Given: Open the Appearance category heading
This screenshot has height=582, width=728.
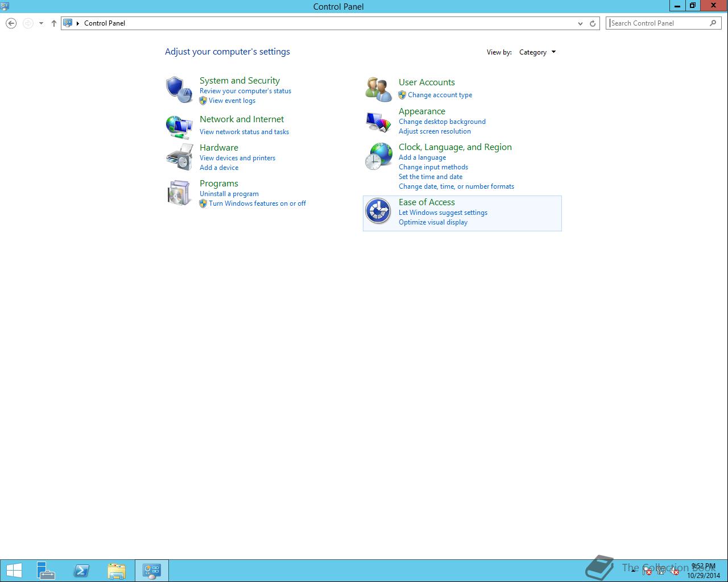Looking at the screenshot, I should pos(422,111).
